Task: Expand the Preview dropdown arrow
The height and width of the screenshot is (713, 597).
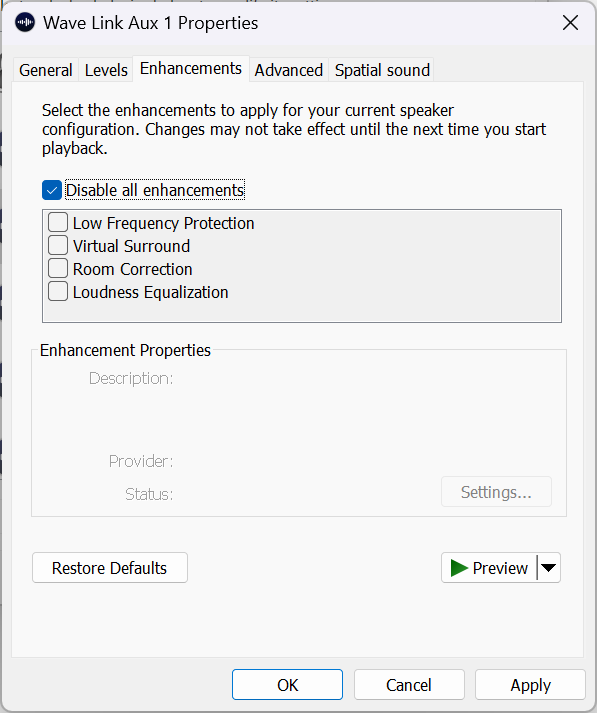Action: point(549,567)
